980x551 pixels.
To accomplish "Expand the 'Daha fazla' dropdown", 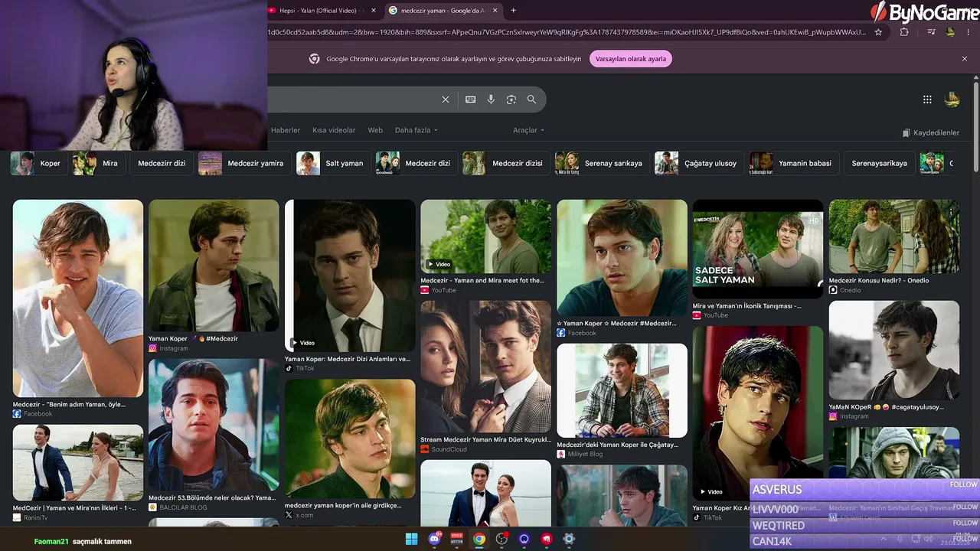I will coord(416,130).
